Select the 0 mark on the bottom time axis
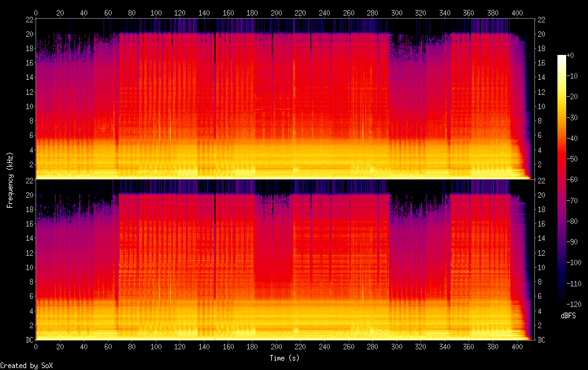Viewport: 588px width, 370px height. 36,348
